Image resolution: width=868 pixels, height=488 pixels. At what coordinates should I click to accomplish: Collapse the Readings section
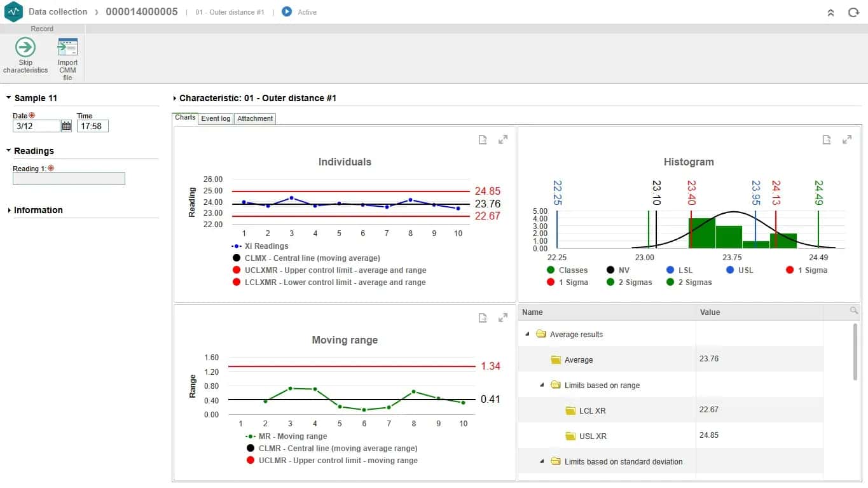10,151
